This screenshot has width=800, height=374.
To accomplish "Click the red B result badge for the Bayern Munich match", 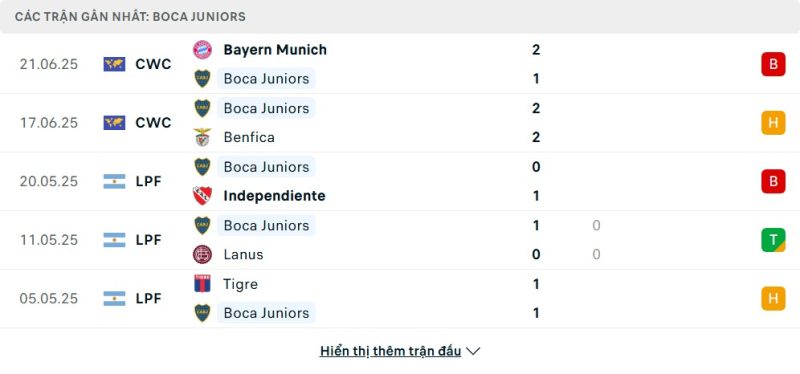I will click(773, 64).
